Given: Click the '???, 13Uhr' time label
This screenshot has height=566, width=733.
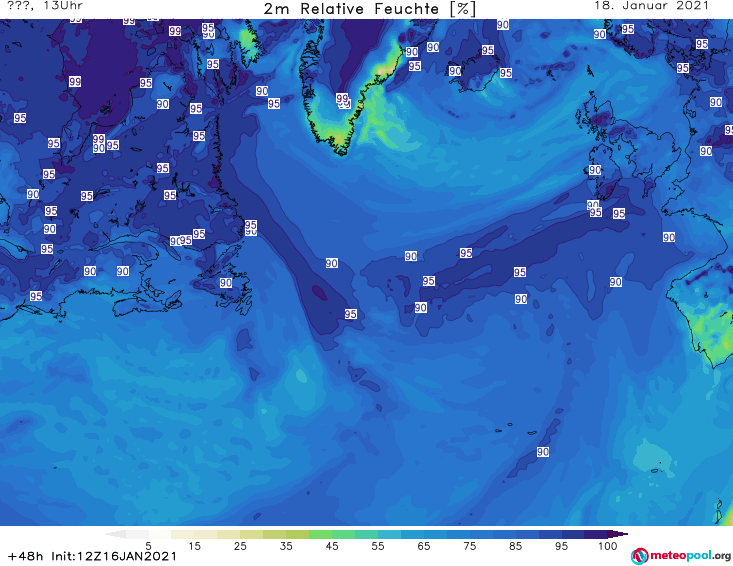Looking at the screenshot, I should 45,6.
